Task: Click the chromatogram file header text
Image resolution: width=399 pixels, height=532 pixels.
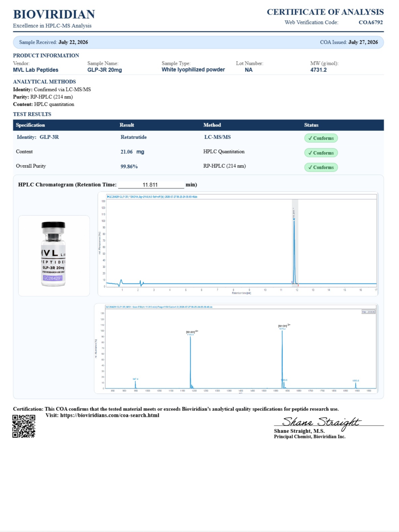Action: [152, 197]
